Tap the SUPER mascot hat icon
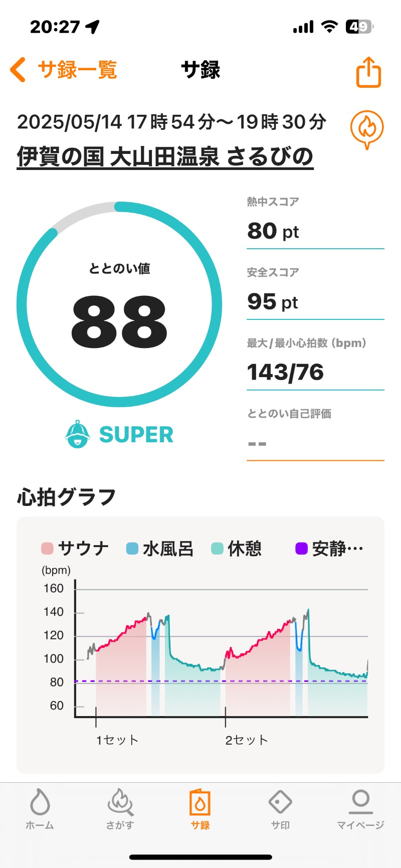Screen dimensions: 401x868 [x=78, y=434]
